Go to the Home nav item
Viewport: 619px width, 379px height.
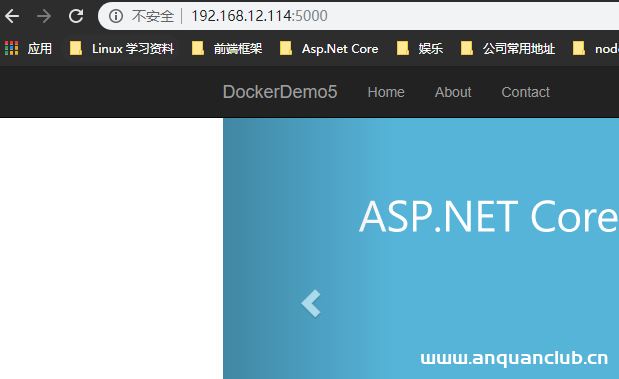(386, 92)
